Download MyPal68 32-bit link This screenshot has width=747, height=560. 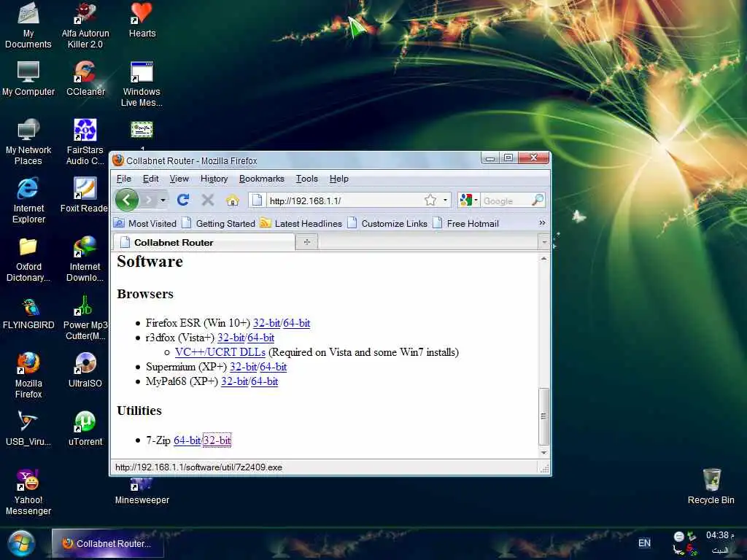[x=235, y=381]
